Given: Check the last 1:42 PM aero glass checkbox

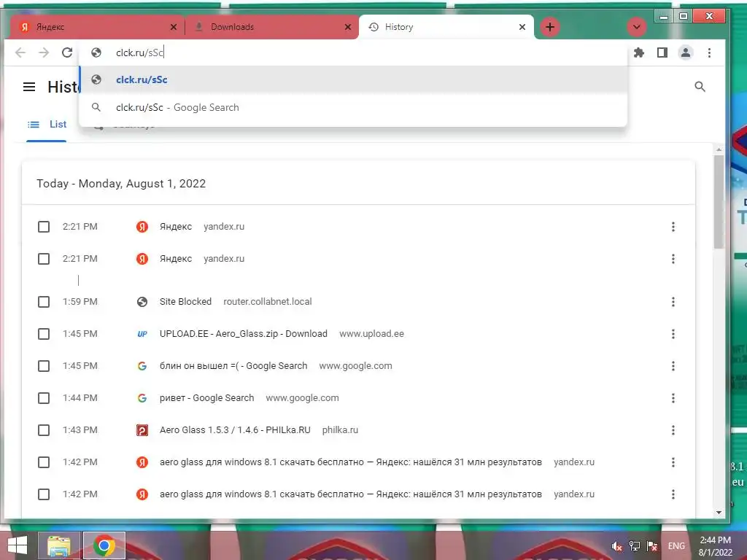Looking at the screenshot, I should pyautogui.click(x=44, y=494).
